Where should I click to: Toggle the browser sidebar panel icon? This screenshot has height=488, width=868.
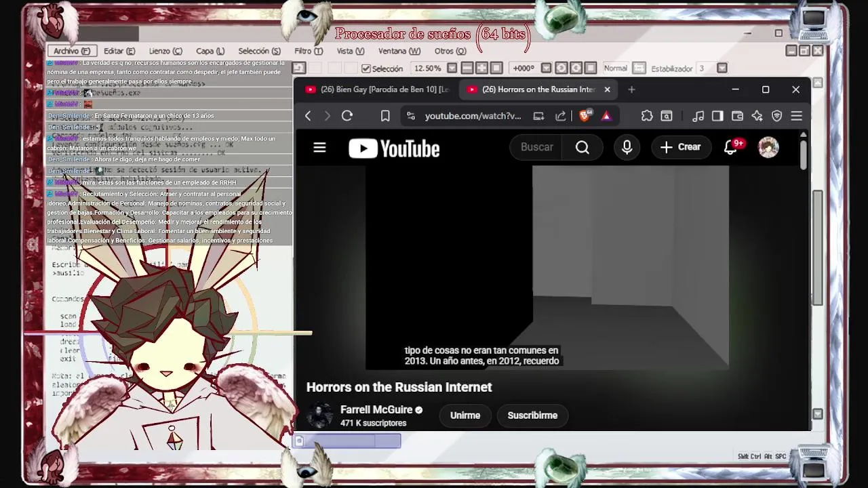(717, 116)
